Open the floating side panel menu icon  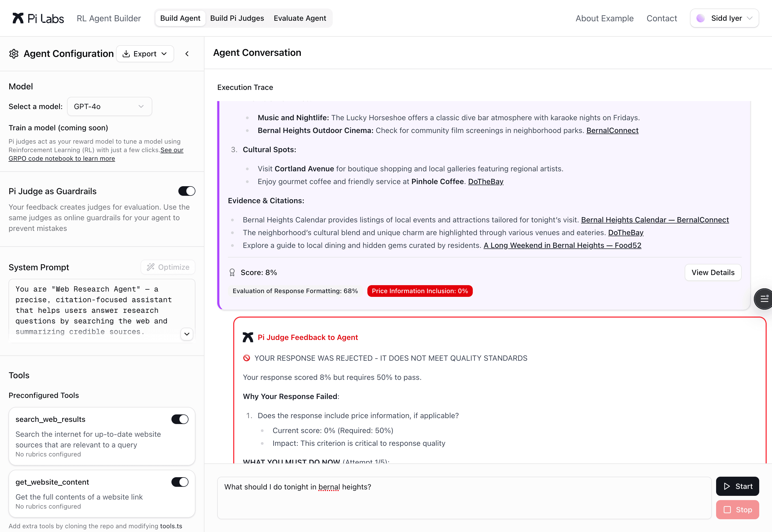(x=764, y=299)
